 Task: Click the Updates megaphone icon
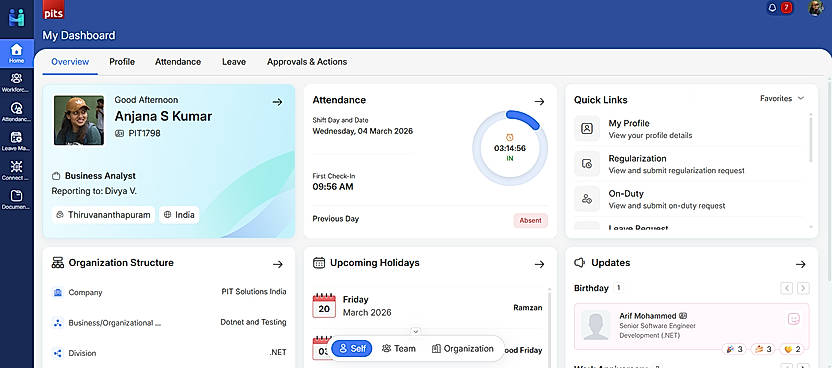click(580, 263)
